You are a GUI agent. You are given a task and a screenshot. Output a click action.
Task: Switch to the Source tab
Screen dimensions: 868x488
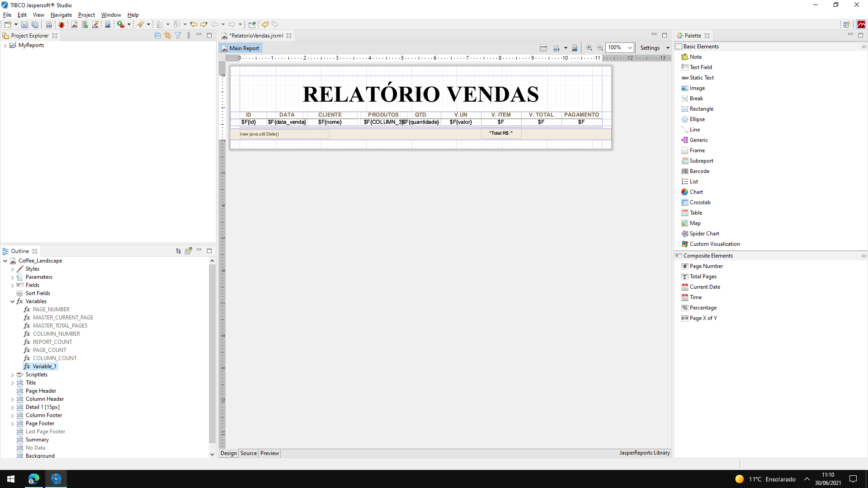tap(248, 453)
